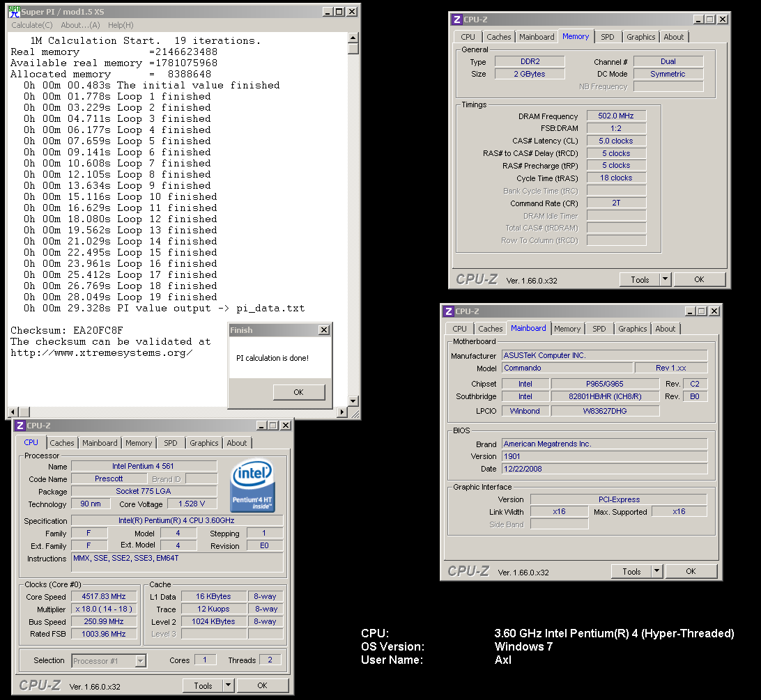Click the ASUSTeK Computer INC. manufacturer field
Viewport: 761px width, 700px height.
pyautogui.click(x=605, y=356)
